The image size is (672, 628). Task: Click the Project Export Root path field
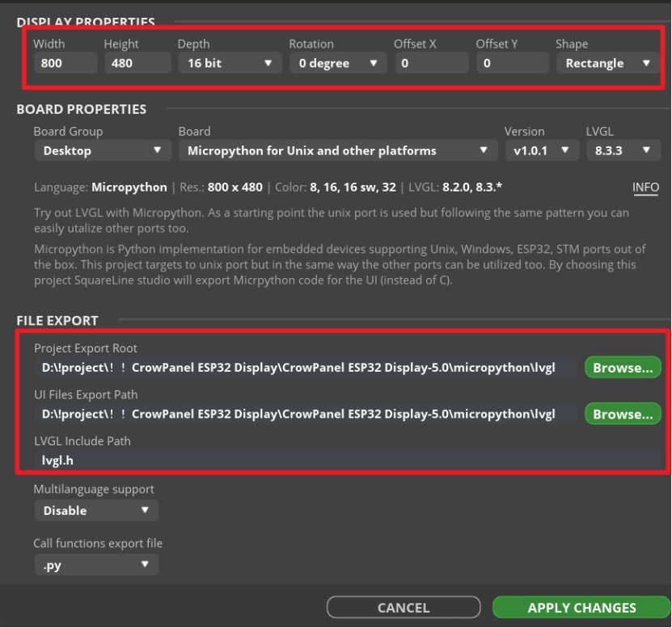(x=306, y=368)
